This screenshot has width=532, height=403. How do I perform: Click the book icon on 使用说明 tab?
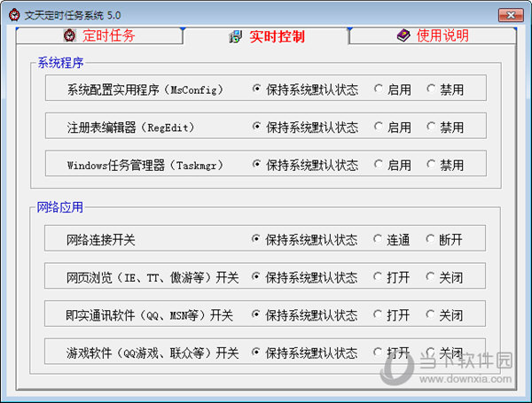click(403, 36)
